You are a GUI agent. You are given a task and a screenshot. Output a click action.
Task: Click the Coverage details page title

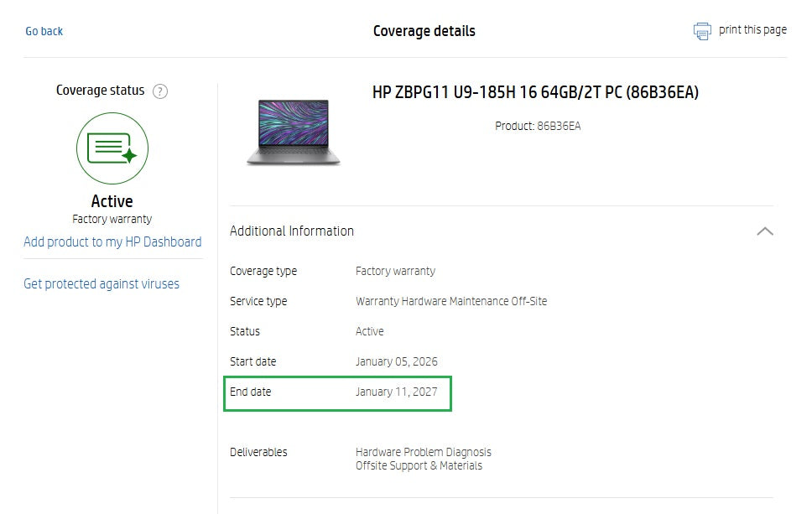click(424, 31)
